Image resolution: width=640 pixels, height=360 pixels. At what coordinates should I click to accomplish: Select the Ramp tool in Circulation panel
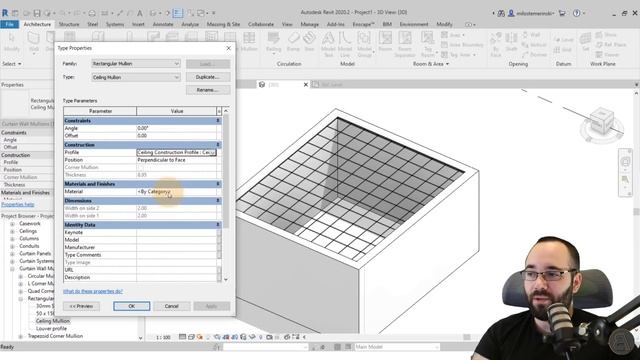(x=293, y=42)
